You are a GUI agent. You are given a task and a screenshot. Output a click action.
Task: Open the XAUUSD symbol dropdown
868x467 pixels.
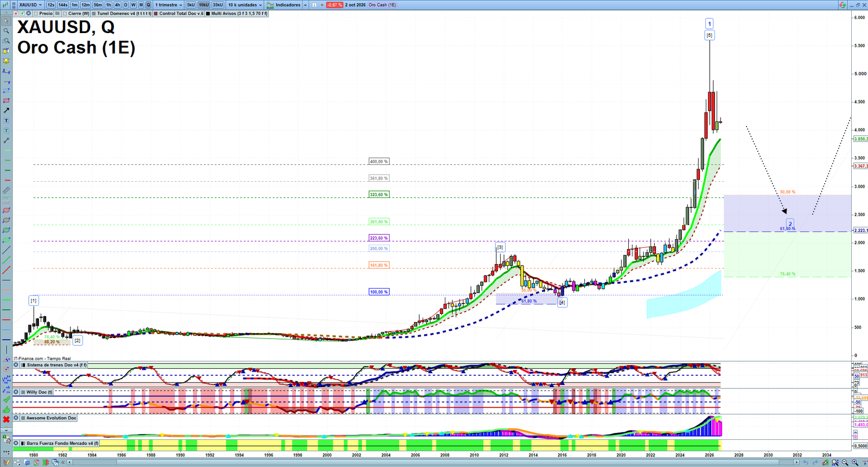(30, 5)
